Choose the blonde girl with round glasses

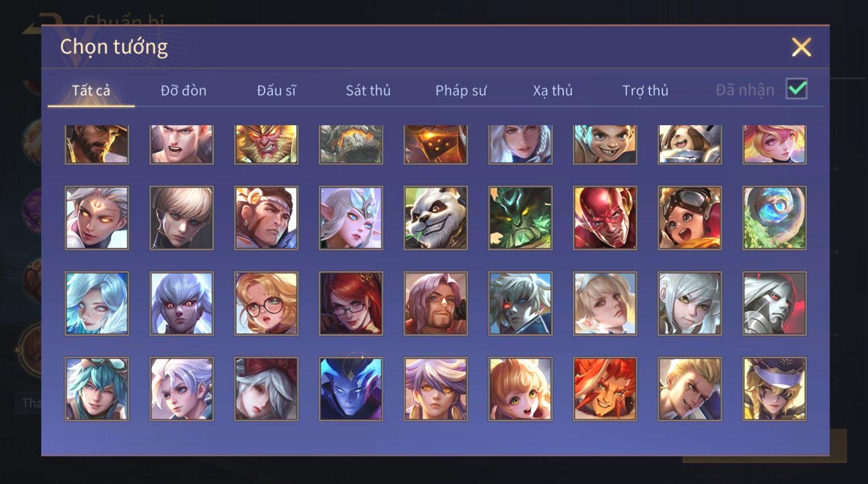pos(266,303)
